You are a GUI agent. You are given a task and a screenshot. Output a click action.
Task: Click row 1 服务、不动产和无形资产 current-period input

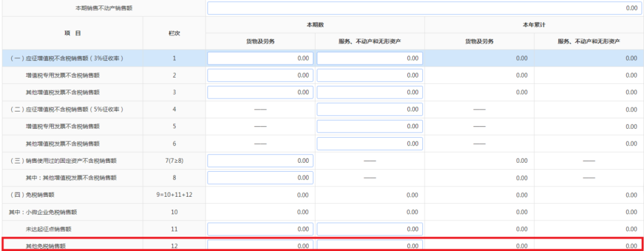coord(370,58)
